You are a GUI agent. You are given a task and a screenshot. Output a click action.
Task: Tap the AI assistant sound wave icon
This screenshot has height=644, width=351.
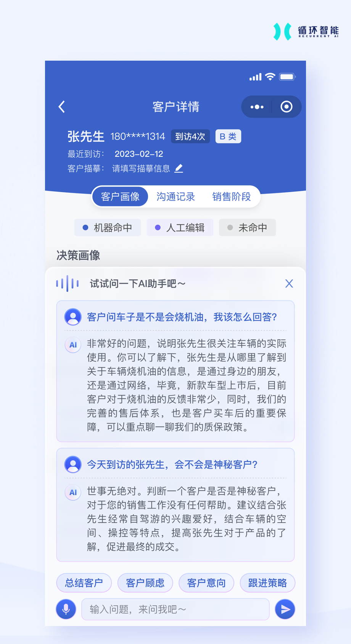67,283
